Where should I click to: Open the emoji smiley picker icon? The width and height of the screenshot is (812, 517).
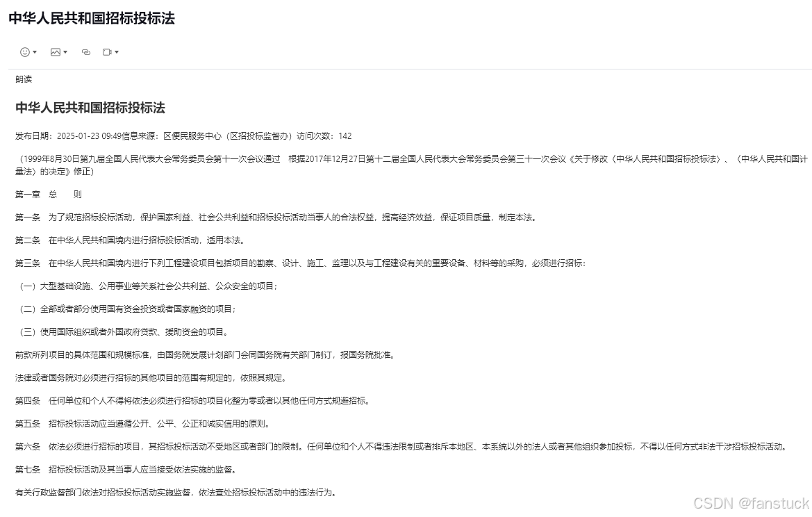pos(24,52)
